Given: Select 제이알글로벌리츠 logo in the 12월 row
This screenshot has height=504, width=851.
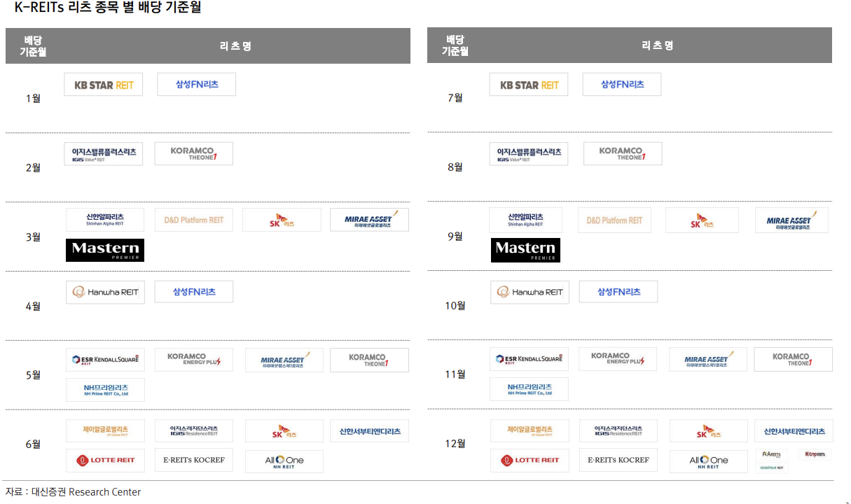Looking at the screenshot, I should 530,430.
